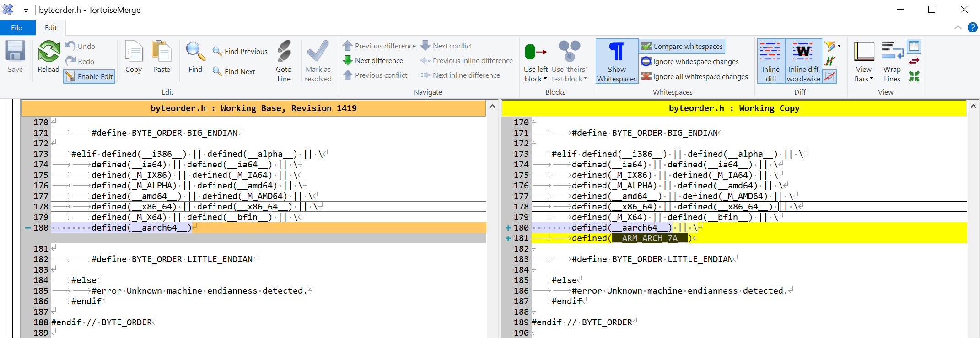Open Goto Line dialog
This screenshot has height=338, width=980.
(284, 61)
